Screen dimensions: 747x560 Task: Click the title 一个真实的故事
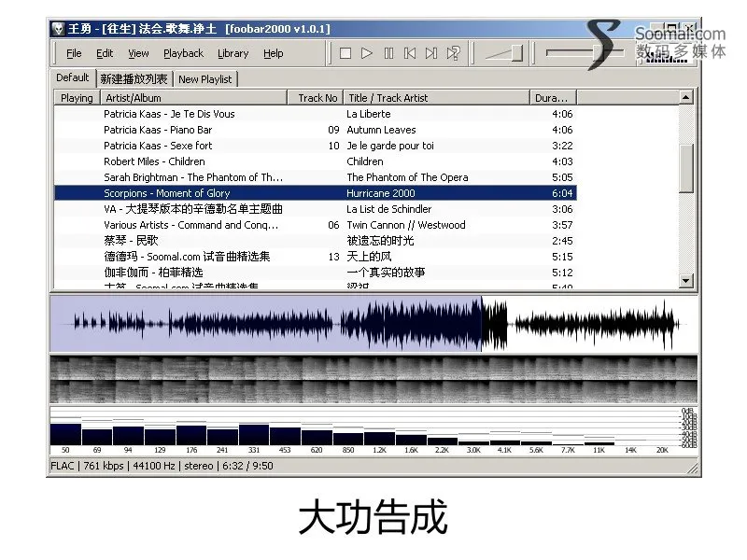(386, 273)
